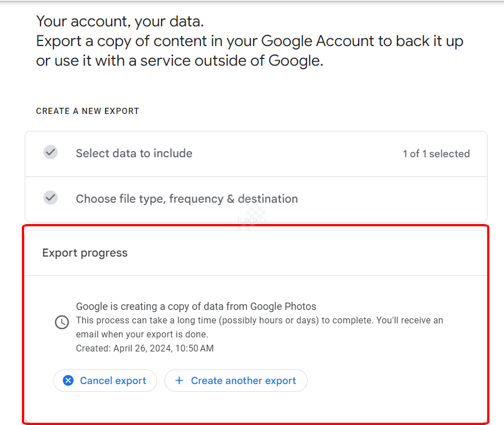504x425 pixels.
Task: Click the "This process can take a long time" note
Action: pyautogui.click(x=259, y=321)
